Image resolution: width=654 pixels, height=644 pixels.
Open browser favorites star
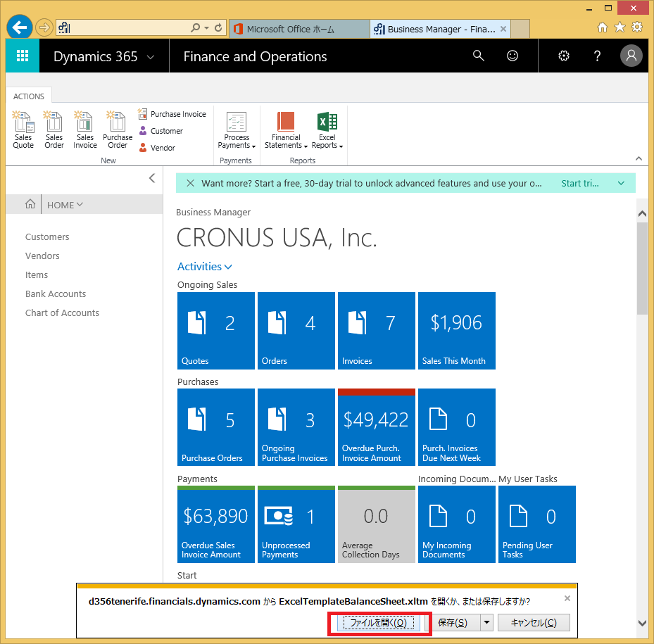(620, 27)
